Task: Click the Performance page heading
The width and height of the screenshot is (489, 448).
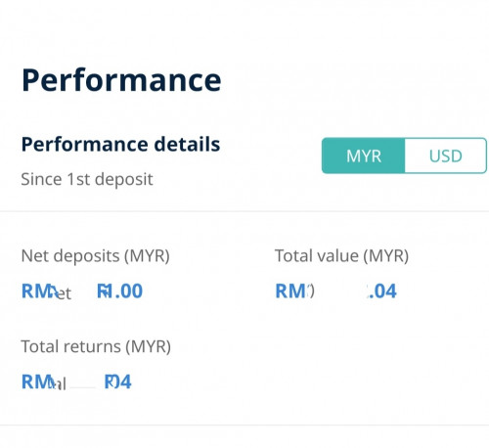Action: pyautogui.click(x=121, y=80)
